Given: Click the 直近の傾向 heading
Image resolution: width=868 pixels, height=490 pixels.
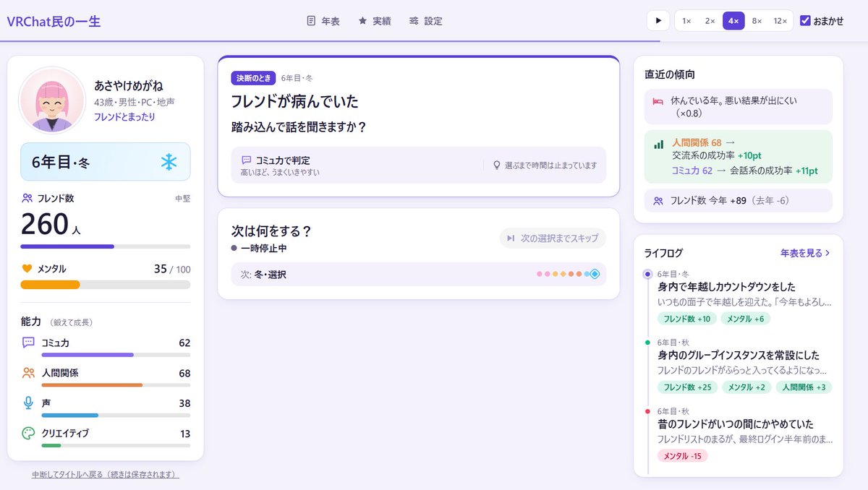Looking at the screenshot, I should tap(670, 74).
